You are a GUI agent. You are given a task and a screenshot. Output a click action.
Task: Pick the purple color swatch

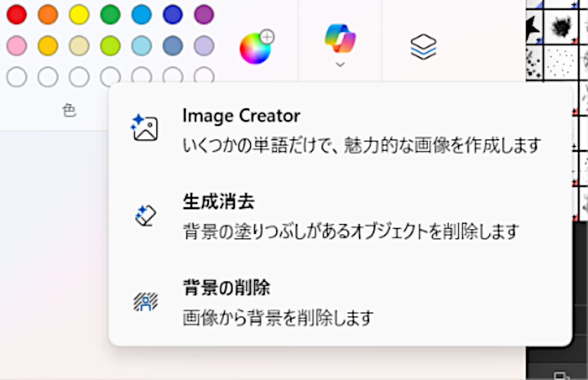pos(204,15)
